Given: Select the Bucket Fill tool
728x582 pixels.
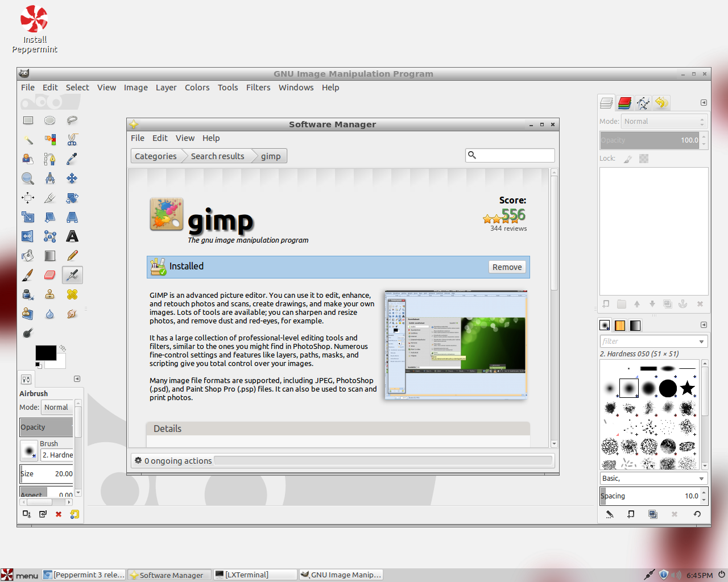Looking at the screenshot, I should coord(28,255).
